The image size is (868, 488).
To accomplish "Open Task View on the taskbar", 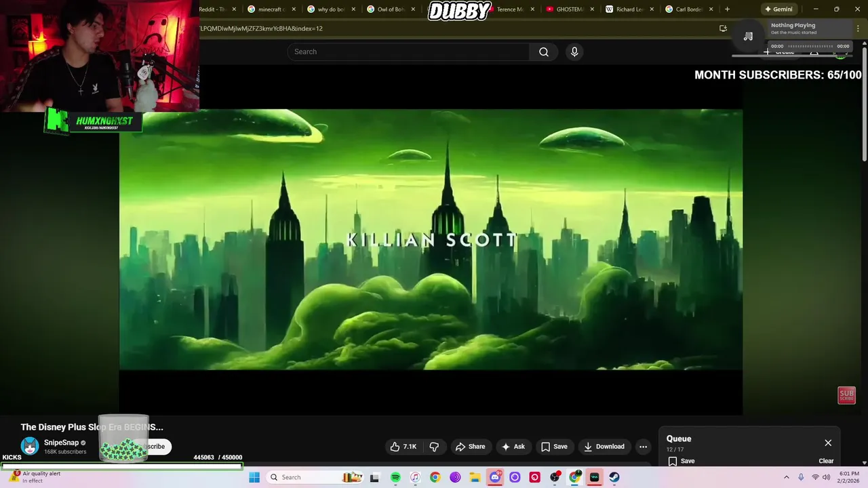I will tap(374, 477).
